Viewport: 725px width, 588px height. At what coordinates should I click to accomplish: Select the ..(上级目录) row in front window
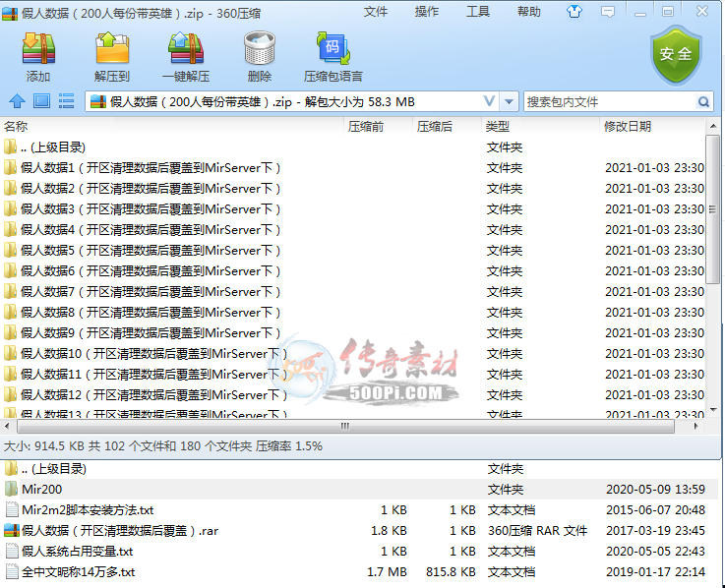coord(354,147)
